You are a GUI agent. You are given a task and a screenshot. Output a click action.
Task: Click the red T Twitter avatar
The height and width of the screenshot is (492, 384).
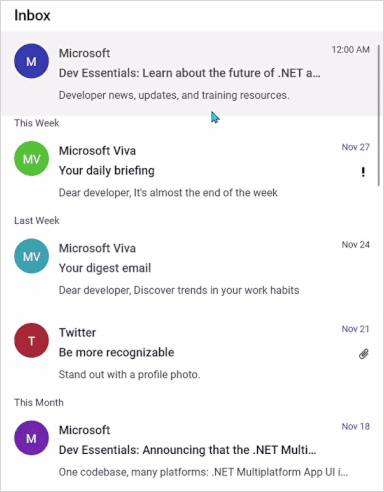click(x=31, y=340)
